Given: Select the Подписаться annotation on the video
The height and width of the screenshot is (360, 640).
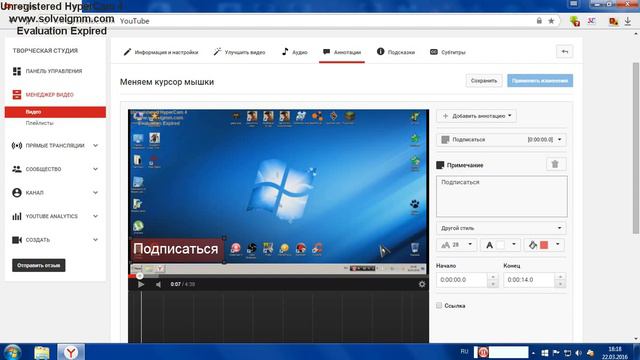Looking at the screenshot, I should tap(177, 249).
